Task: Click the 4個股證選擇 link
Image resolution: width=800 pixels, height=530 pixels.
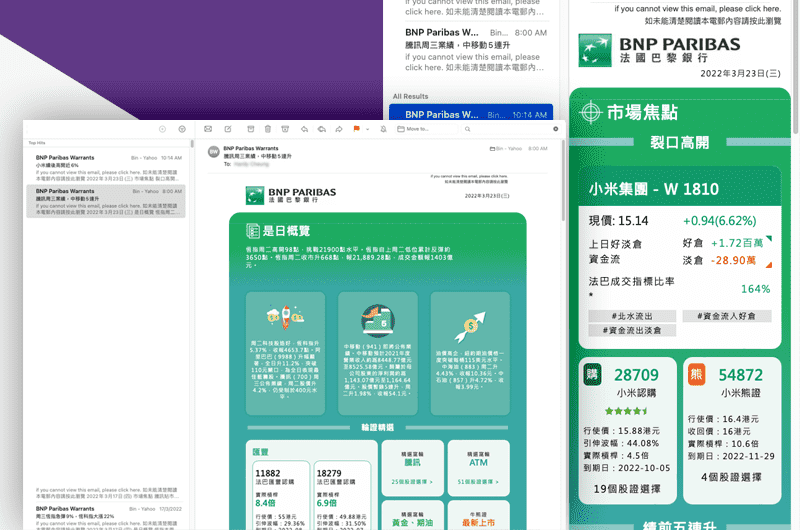Action: [731, 477]
